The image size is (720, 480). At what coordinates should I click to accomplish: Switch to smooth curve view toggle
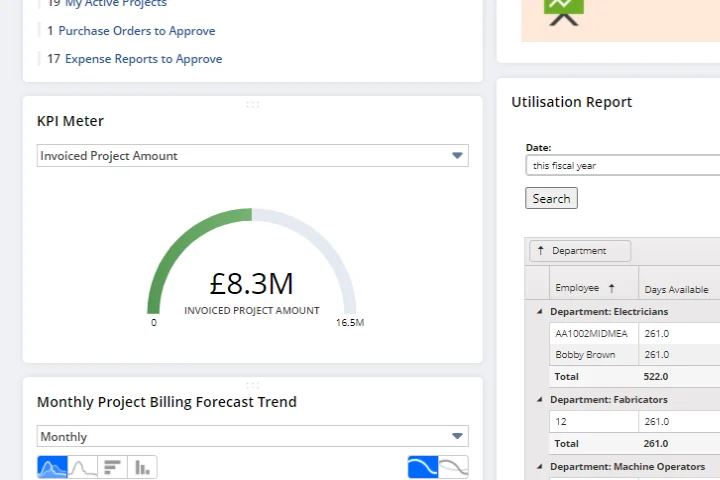pyautogui.click(x=423, y=467)
